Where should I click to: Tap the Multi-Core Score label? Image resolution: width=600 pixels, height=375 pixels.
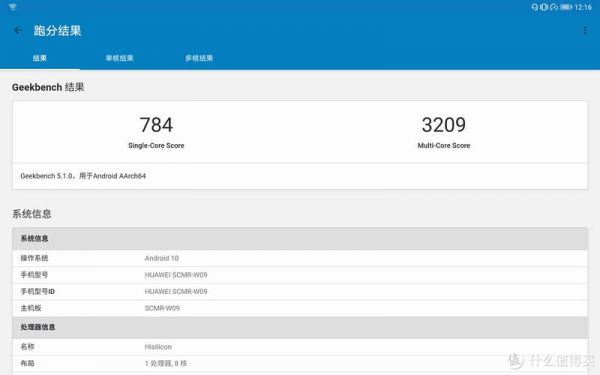443,145
